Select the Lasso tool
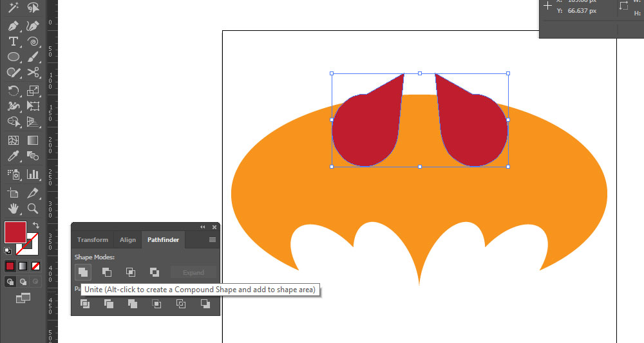The image size is (644, 343). click(33, 7)
